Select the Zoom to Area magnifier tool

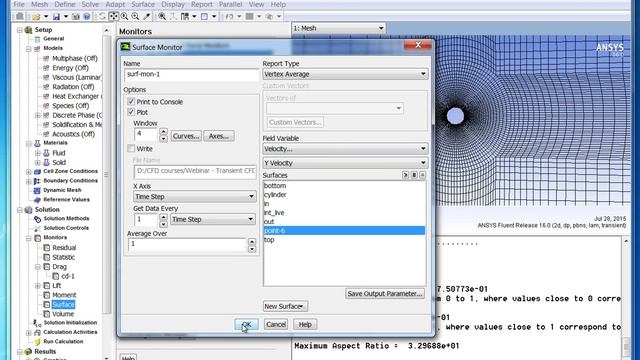[x=135, y=16]
